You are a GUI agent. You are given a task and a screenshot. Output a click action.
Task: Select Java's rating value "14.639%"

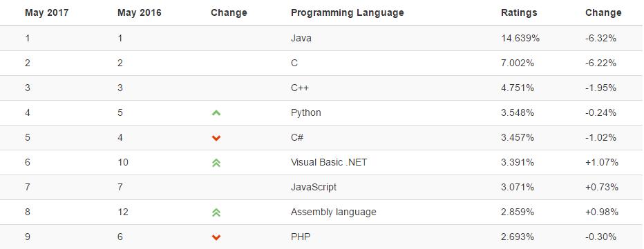[520, 38]
